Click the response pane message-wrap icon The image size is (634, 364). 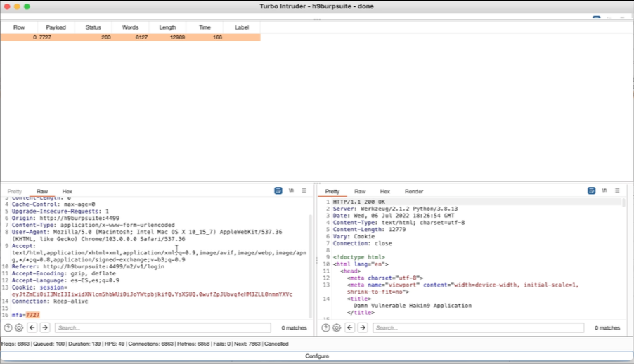click(592, 190)
